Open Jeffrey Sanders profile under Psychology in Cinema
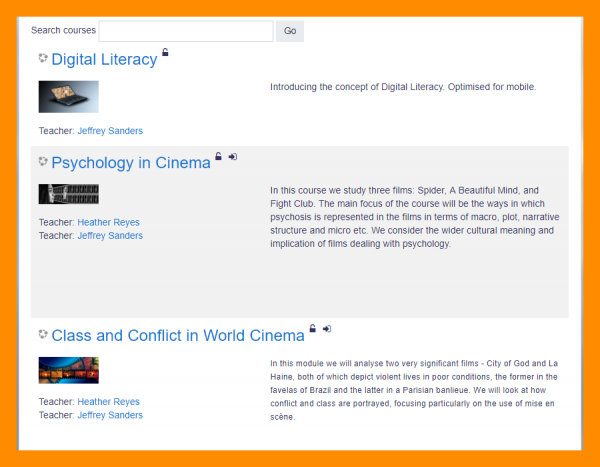 click(x=110, y=236)
